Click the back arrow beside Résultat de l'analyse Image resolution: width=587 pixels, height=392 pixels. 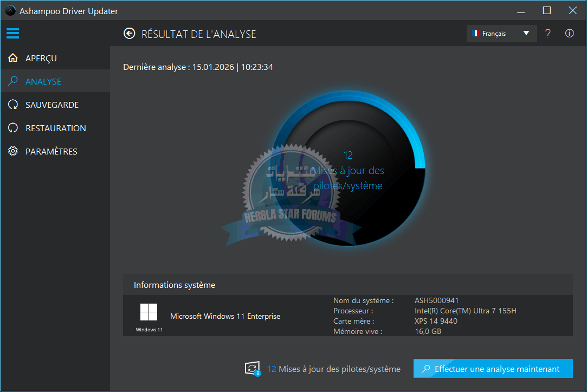(129, 34)
